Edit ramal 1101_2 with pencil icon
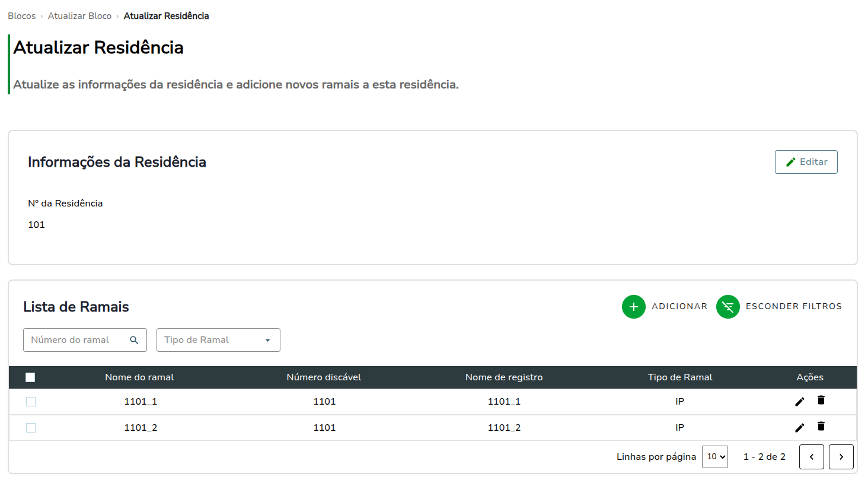Screen dimensions: 868x480 [x=800, y=428]
